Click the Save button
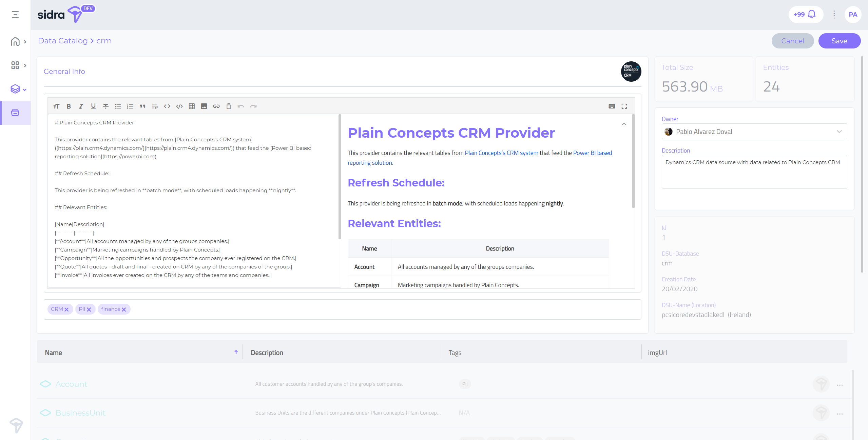Image resolution: width=868 pixels, height=440 pixels. (x=839, y=41)
